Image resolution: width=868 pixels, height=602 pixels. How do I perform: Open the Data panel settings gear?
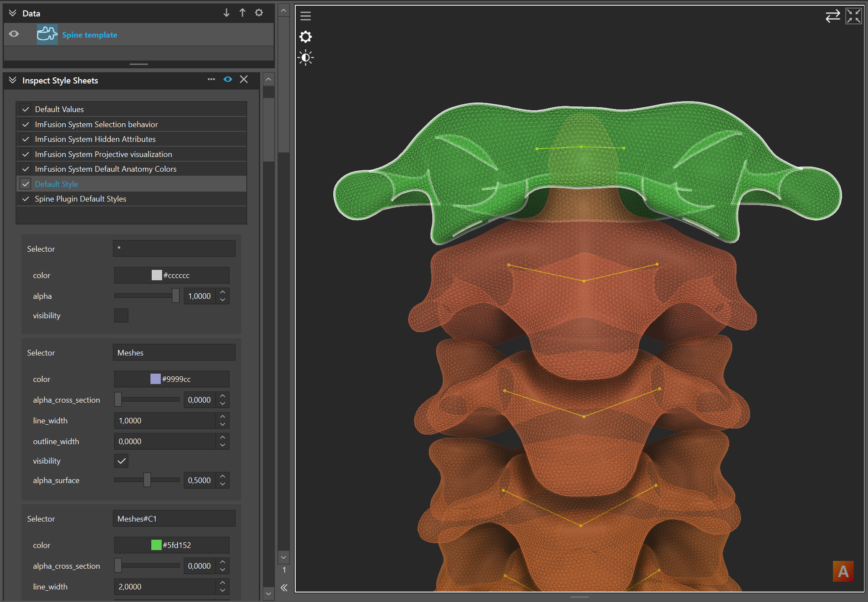(x=258, y=13)
